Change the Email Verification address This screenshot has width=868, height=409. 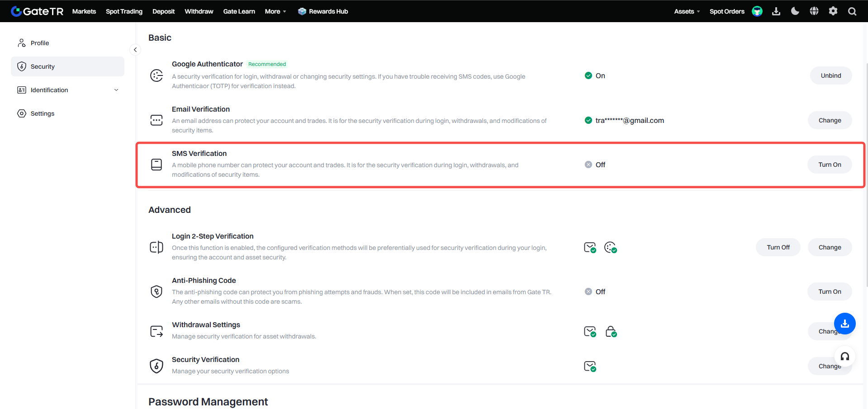(830, 120)
